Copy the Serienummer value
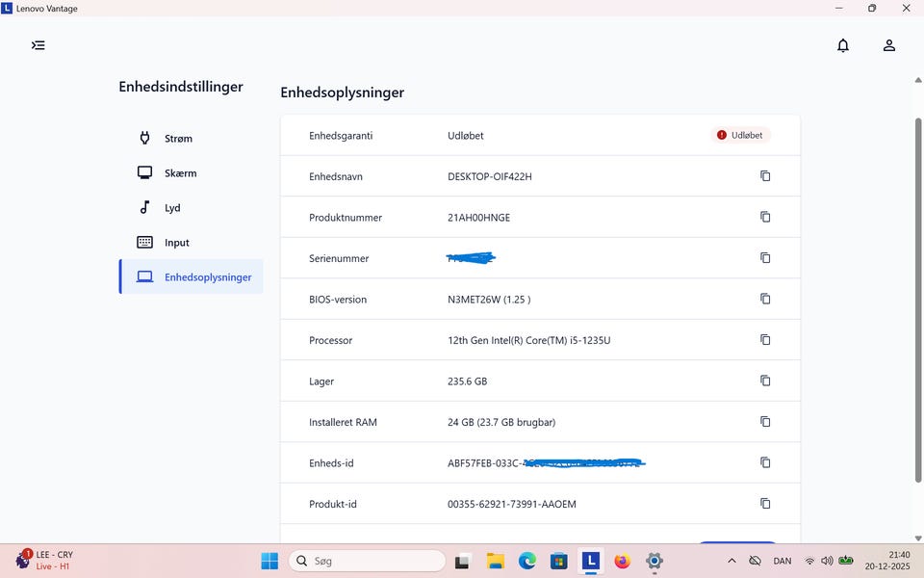The height and width of the screenshot is (578, 924). coord(765,258)
